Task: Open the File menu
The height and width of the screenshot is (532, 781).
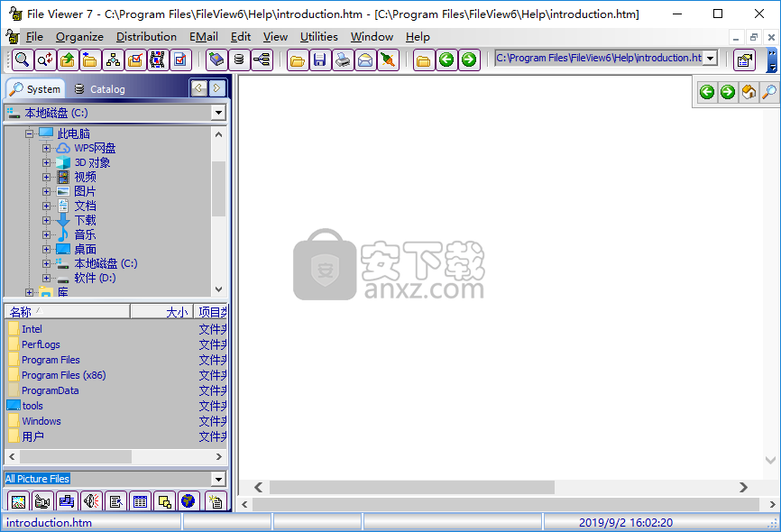Action: point(34,37)
